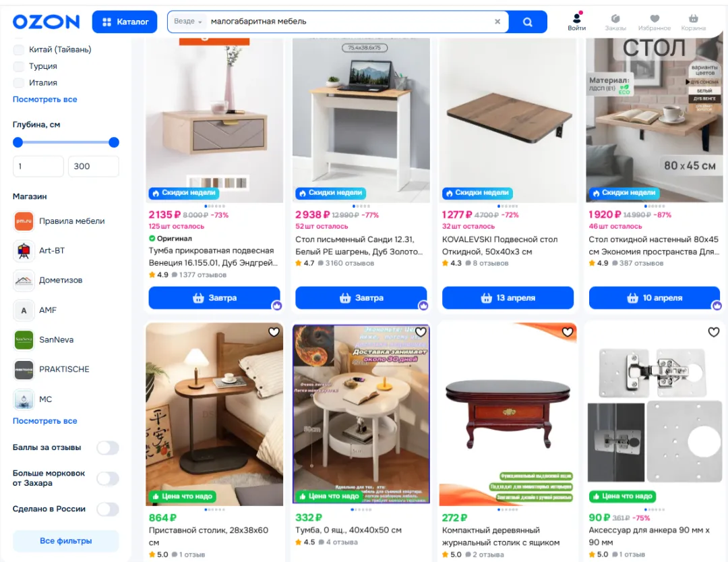Screen dimensions: 728x562
Task: Check the Италия country checkbox
Action: tap(19, 83)
